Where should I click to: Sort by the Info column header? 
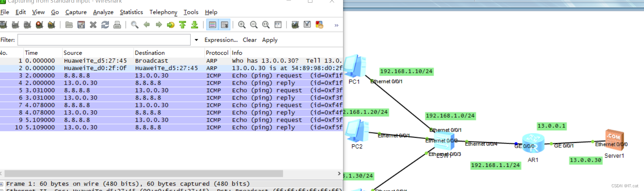(287, 53)
